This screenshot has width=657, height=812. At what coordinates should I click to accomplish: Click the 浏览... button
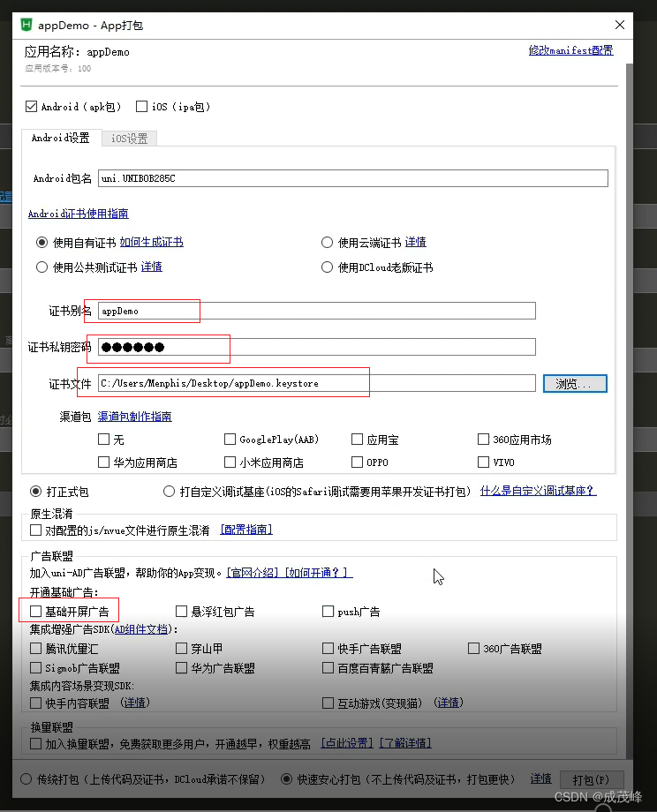[575, 384]
